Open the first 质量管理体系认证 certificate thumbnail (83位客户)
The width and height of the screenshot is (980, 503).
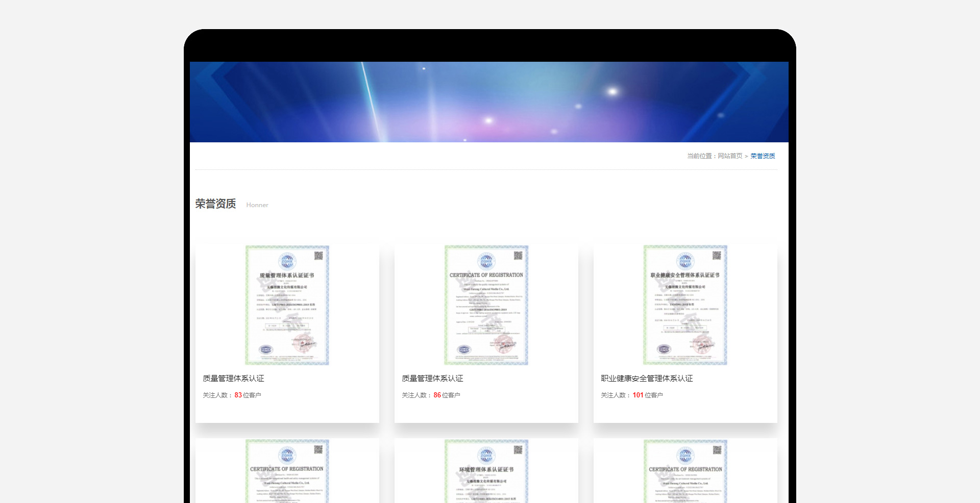tap(287, 305)
